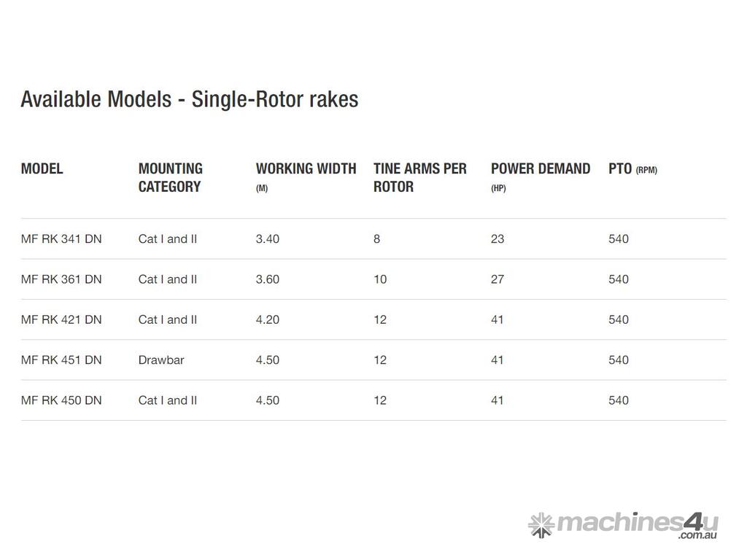This screenshot has height=560, width=747.
Task: Click the 4.20 working width value
Action: (267, 319)
